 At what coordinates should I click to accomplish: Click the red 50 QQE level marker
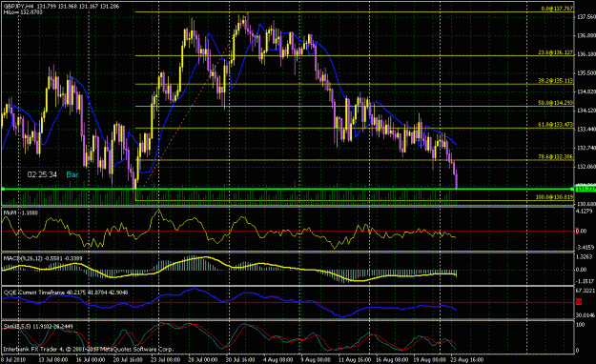coord(578,302)
